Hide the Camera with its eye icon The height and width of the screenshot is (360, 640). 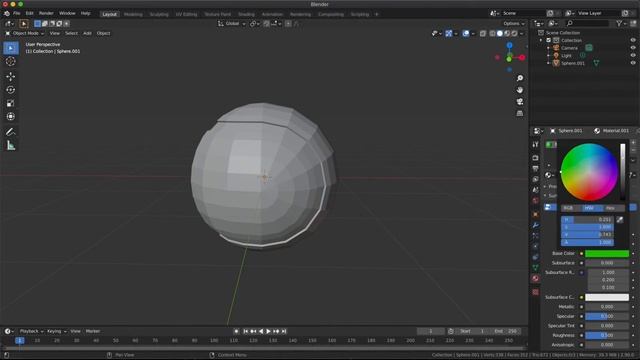(x=633, y=48)
